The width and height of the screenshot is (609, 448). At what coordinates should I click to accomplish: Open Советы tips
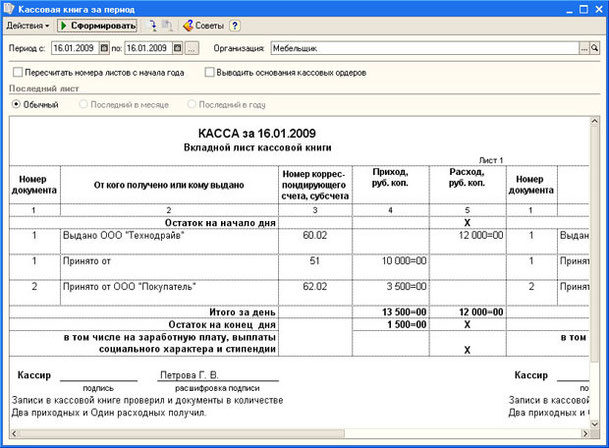[205, 24]
